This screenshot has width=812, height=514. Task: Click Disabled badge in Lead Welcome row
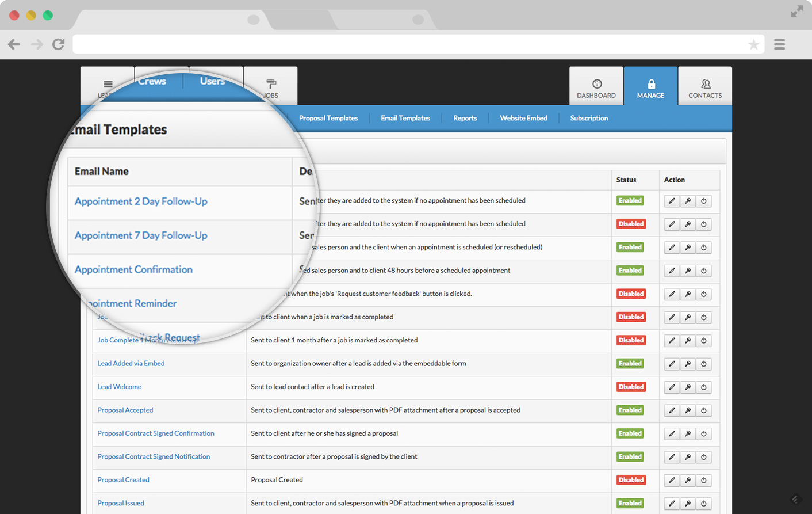[631, 387]
